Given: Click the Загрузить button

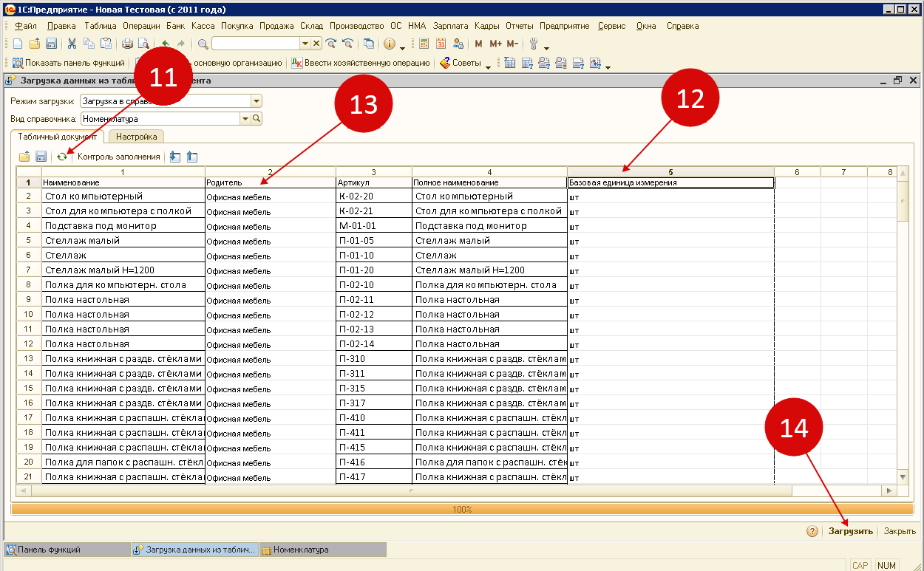Looking at the screenshot, I should point(850,531).
